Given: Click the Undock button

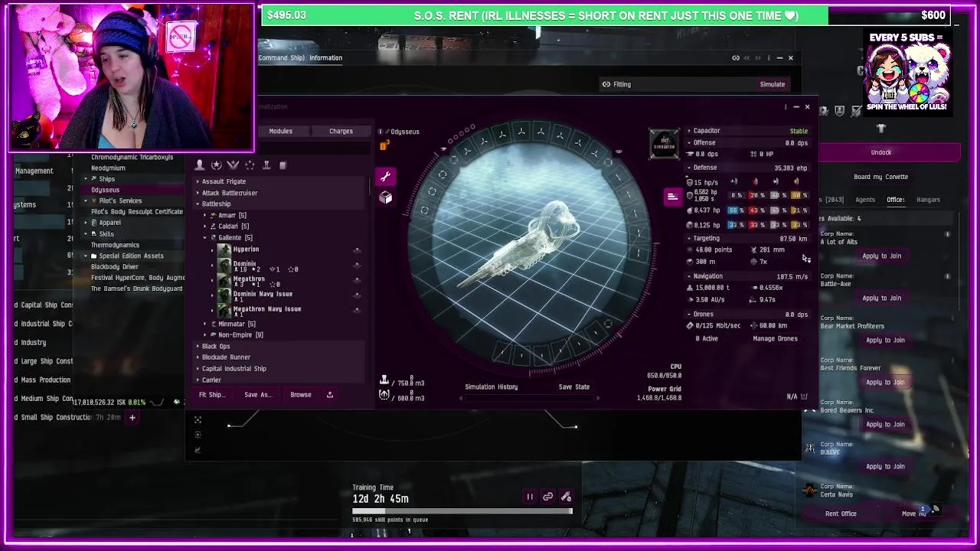Looking at the screenshot, I should pyautogui.click(x=881, y=152).
